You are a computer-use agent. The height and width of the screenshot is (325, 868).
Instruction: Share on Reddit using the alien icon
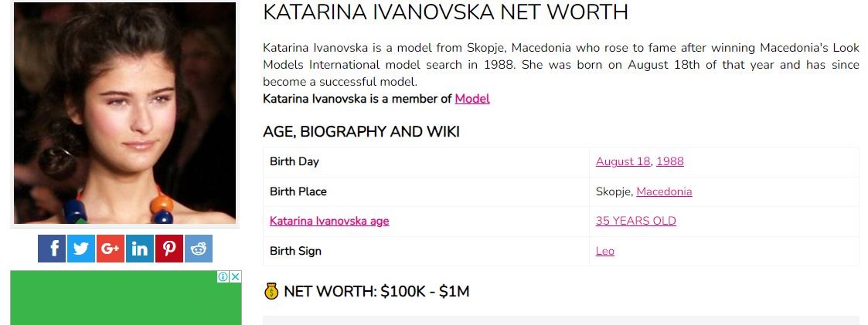click(x=199, y=249)
